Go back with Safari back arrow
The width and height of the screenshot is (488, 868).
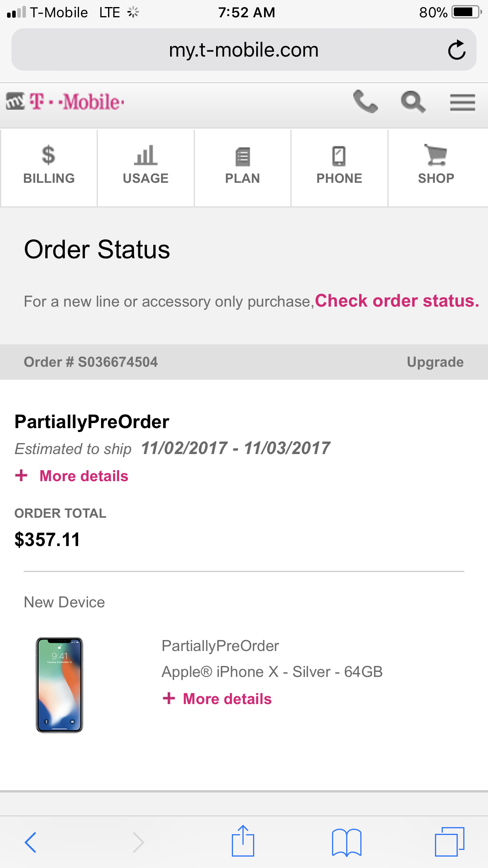[x=31, y=842]
